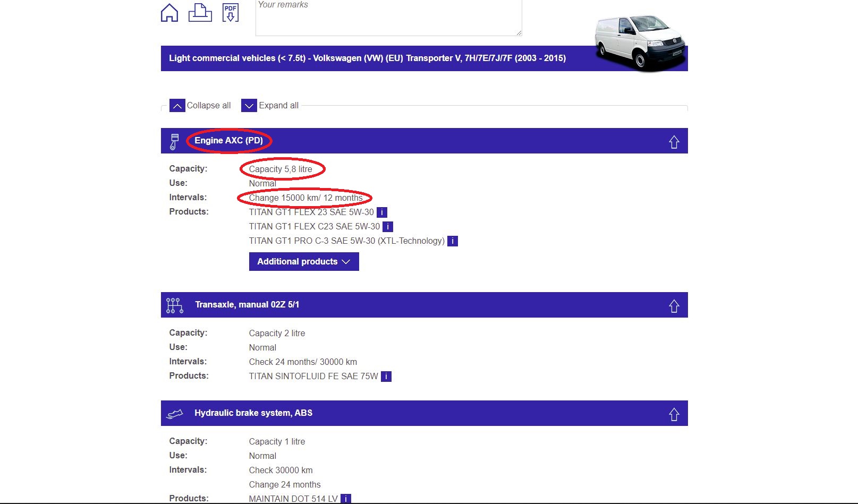The image size is (858, 504).
Task: Open info for TITAN SINTOFLUID FE SAE 75W
Action: 386,377
